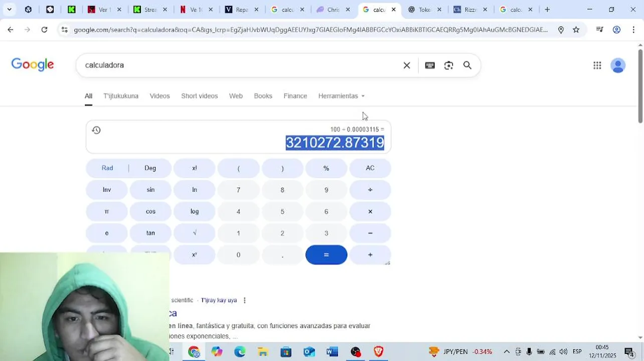Open Microsoft Store from taskbar
Screen dimensions: 644x361
(286, 351)
